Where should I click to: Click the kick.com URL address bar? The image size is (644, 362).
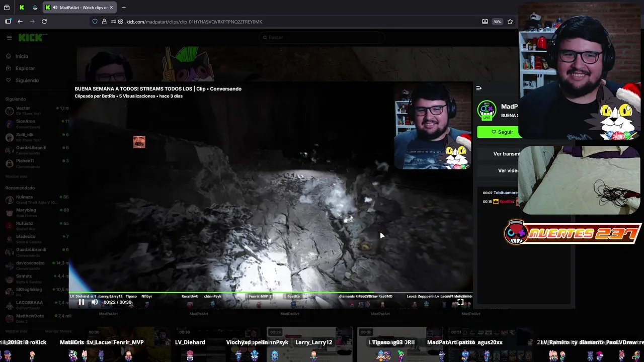[194, 22]
